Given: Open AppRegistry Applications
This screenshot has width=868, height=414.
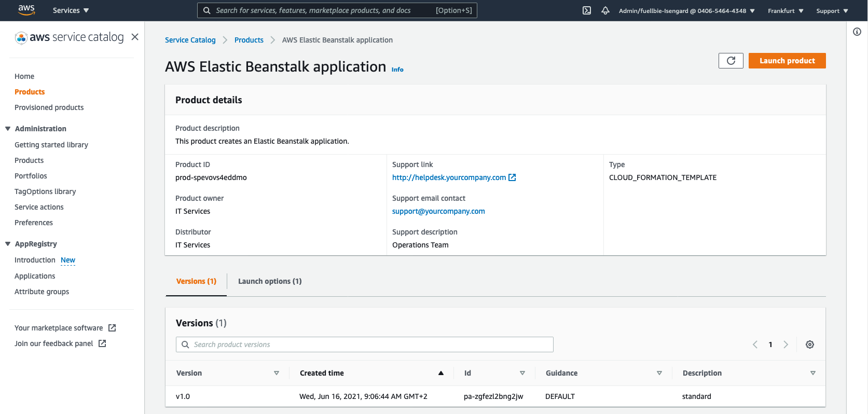Looking at the screenshot, I should coord(35,276).
